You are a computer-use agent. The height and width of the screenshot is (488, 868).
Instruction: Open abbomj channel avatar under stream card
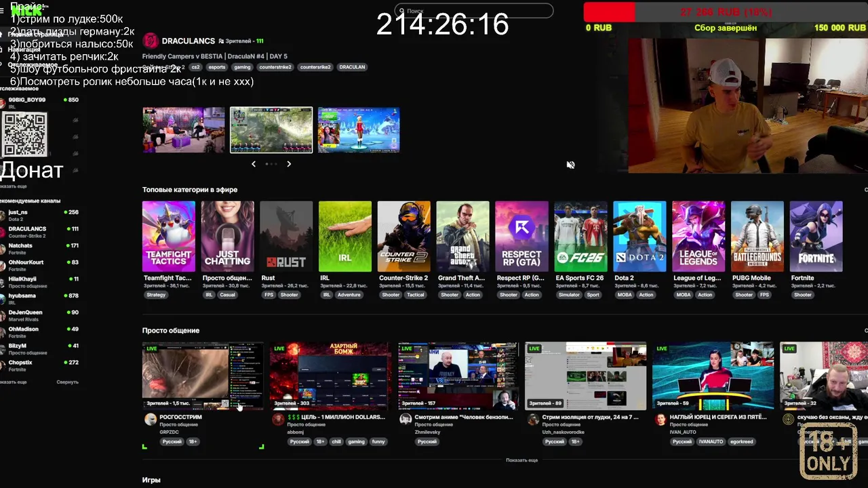click(x=278, y=420)
